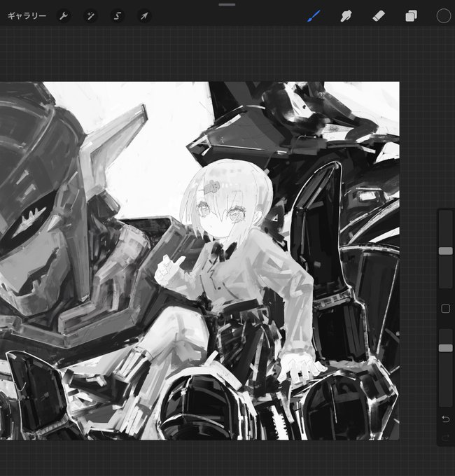This screenshot has width=455, height=476.
Task: Open the color picker circle
Action: point(444,16)
